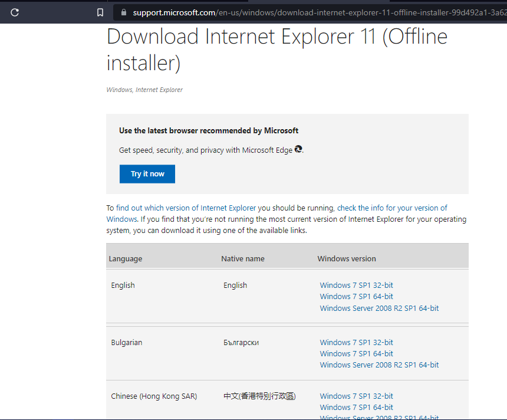View site security info via the padlock icon
Image resolution: width=507 pixels, height=420 pixels.
click(x=123, y=12)
